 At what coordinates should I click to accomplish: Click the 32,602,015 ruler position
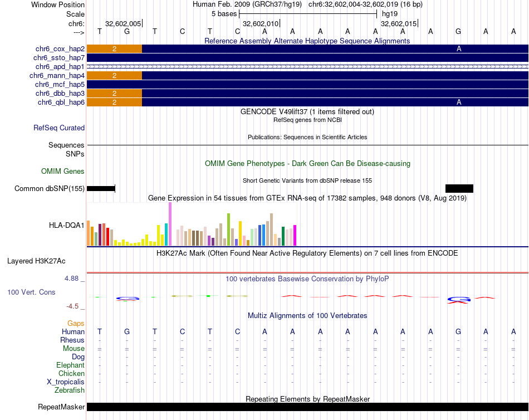[x=399, y=23]
